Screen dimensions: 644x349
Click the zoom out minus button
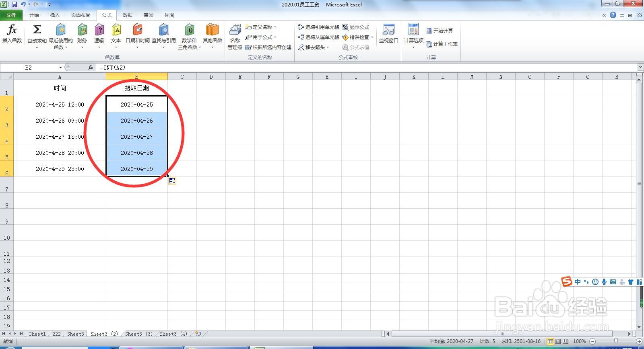click(x=593, y=341)
